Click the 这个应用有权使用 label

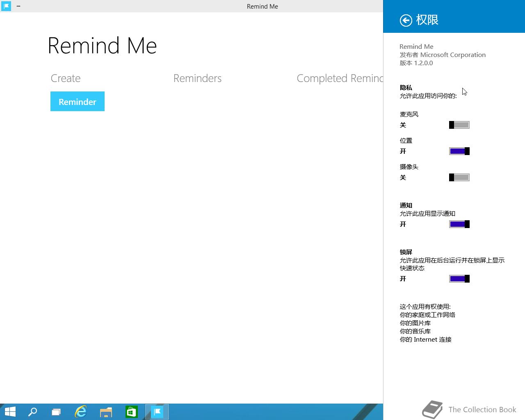[425, 307]
